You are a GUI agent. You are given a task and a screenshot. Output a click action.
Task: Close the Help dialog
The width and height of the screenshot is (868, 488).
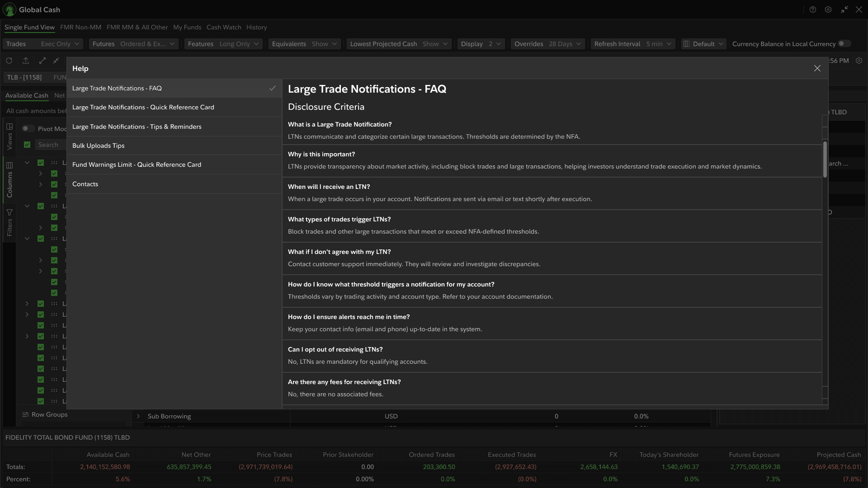pos(817,68)
